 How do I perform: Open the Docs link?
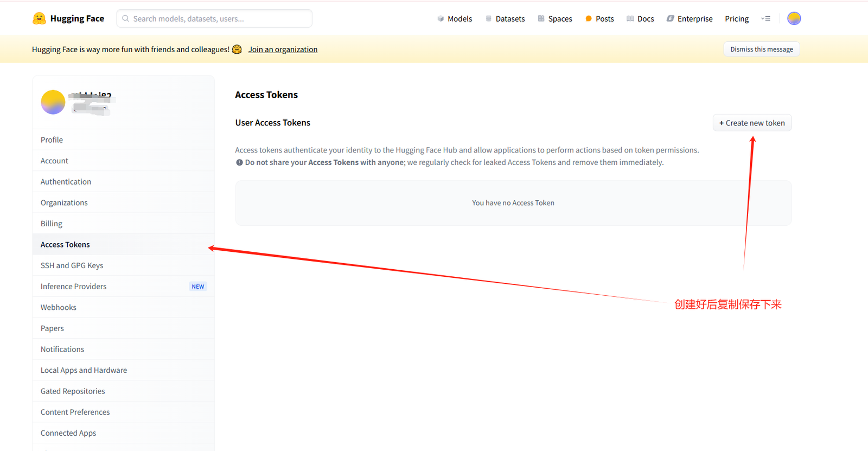tap(640, 18)
